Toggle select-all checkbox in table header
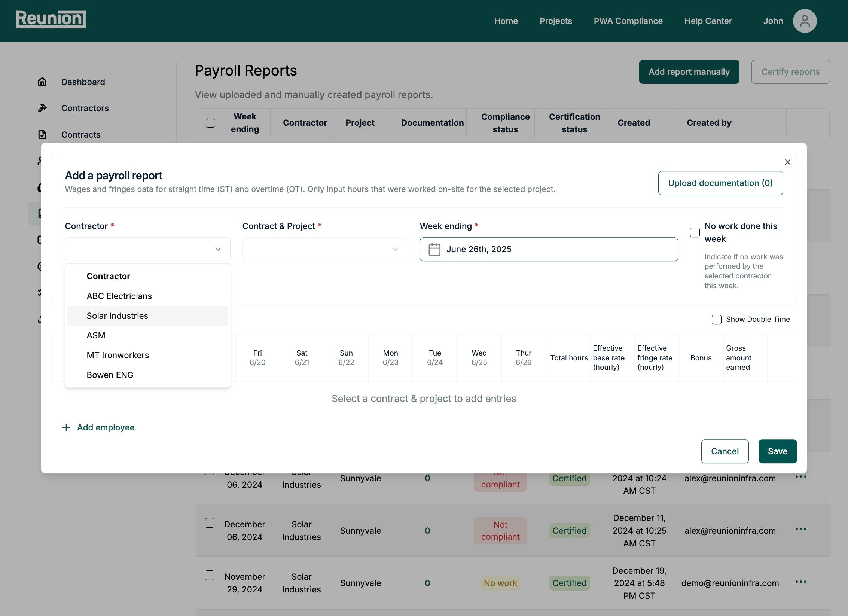The height and width of the screenshot is (616, 848). (x=211, y=123)
